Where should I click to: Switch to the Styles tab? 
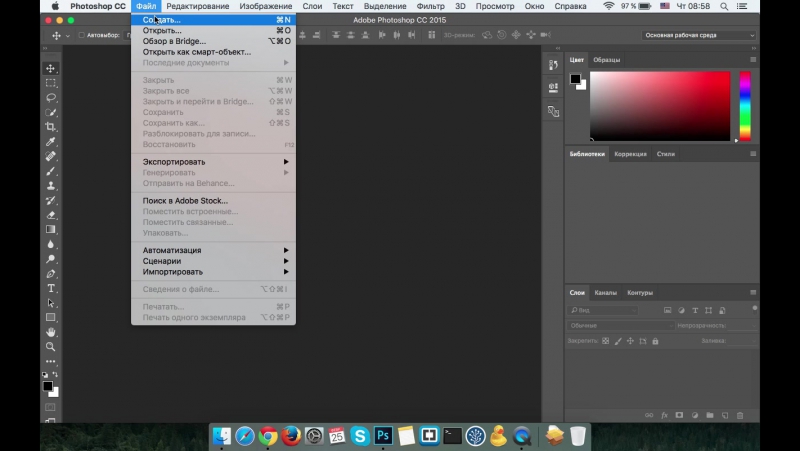665,154
